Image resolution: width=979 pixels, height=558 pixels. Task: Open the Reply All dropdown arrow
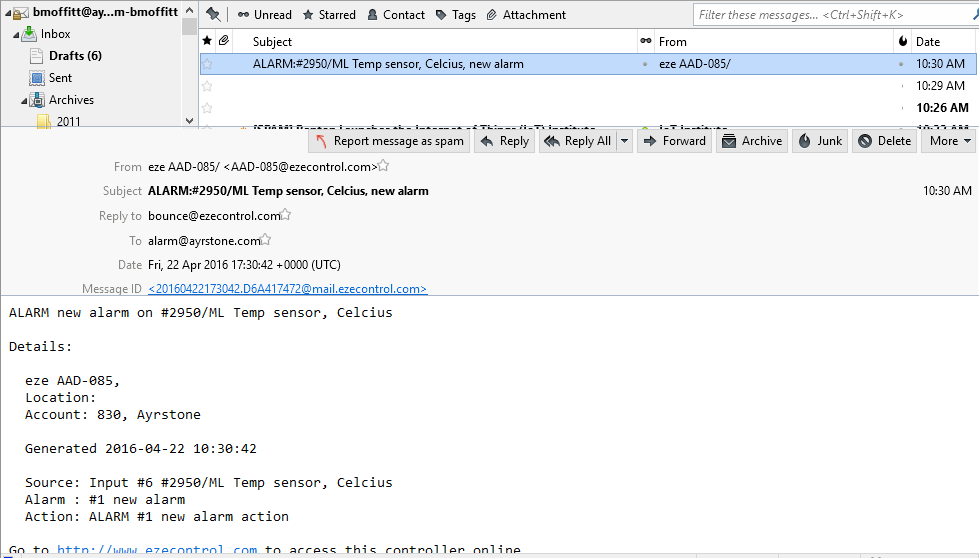click(625, 141)
